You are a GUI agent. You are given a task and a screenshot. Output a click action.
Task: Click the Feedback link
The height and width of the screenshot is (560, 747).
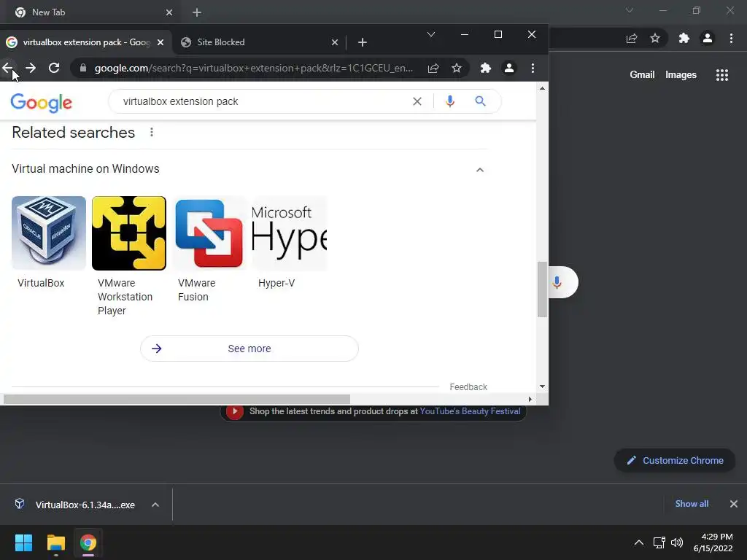[468, 387]
